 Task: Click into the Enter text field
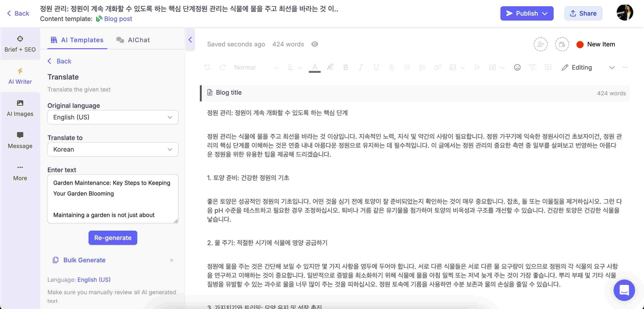113,199
